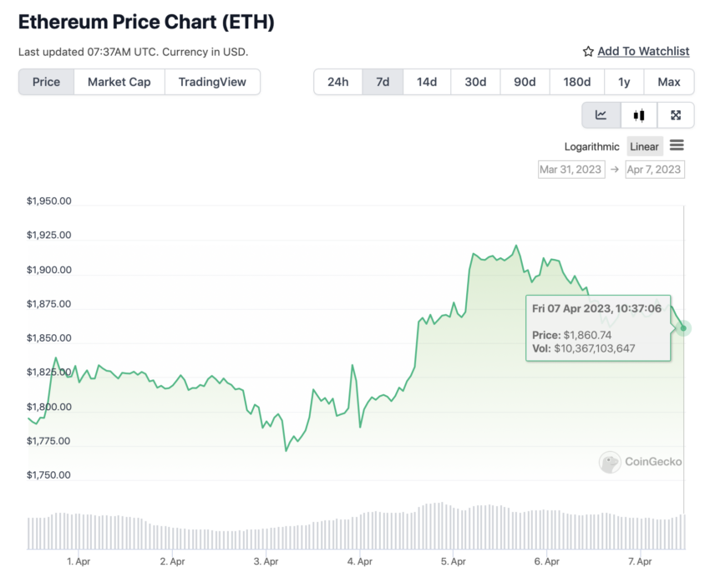The width and height of the screenshot is (710, 588).
Task: Select the 24h time range
Action: pyautogui.click(x=337, y=82)
